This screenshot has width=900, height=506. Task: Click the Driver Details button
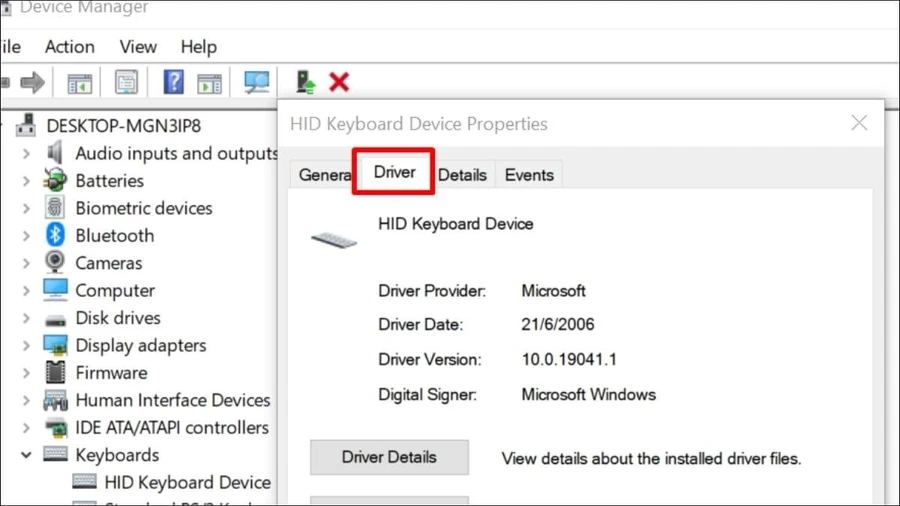click(389, 457)
